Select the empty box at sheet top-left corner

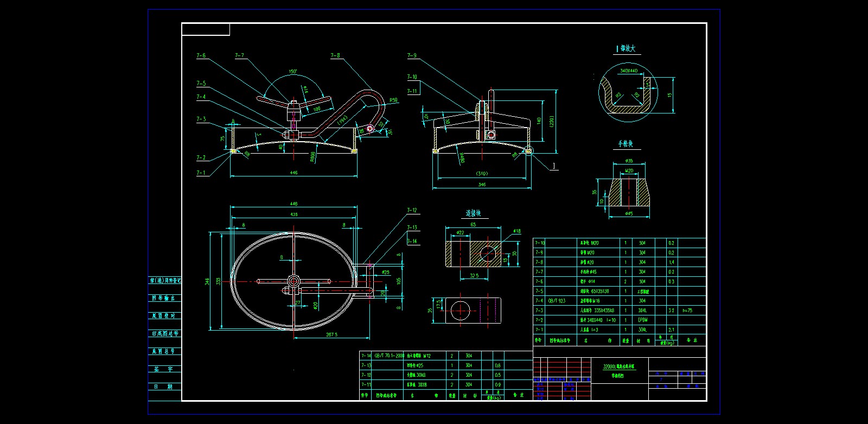tap(206, 29)
